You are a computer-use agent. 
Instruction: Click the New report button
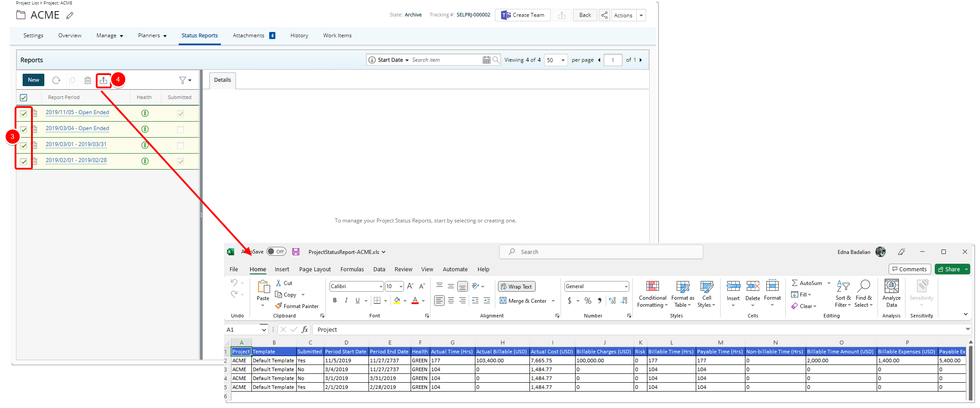33,80
